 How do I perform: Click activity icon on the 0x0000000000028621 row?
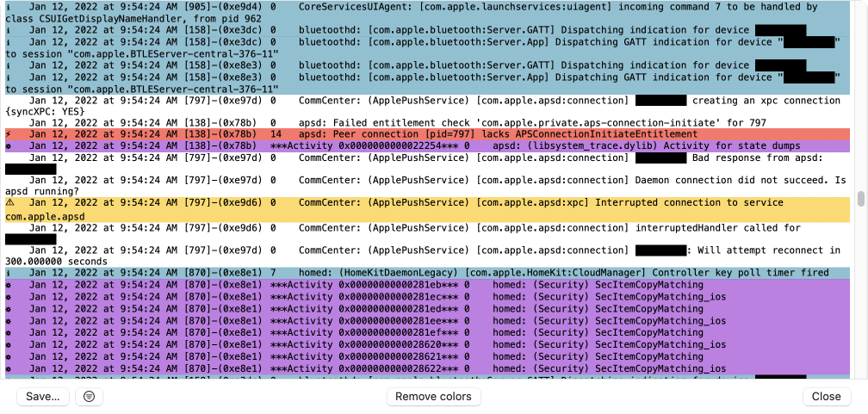click(9, 356)
